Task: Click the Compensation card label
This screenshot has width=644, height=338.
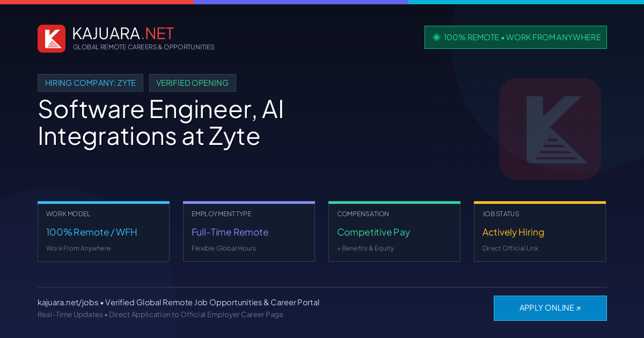Action: [x=363, y=214]
